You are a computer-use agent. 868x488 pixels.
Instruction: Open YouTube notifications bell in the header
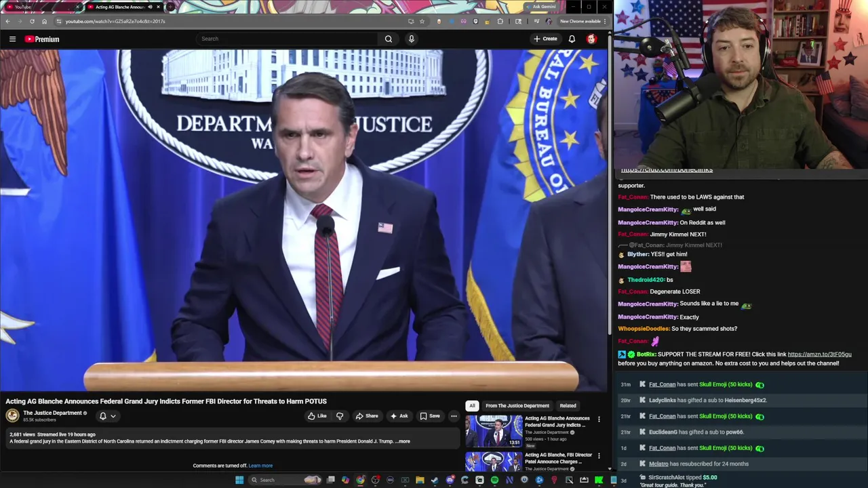tap(572, 39)
